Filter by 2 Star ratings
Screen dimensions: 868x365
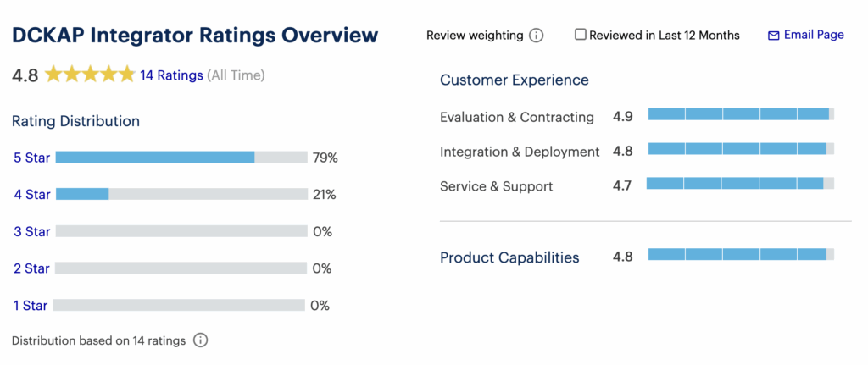pyautogui.click(x=31, y=268)
